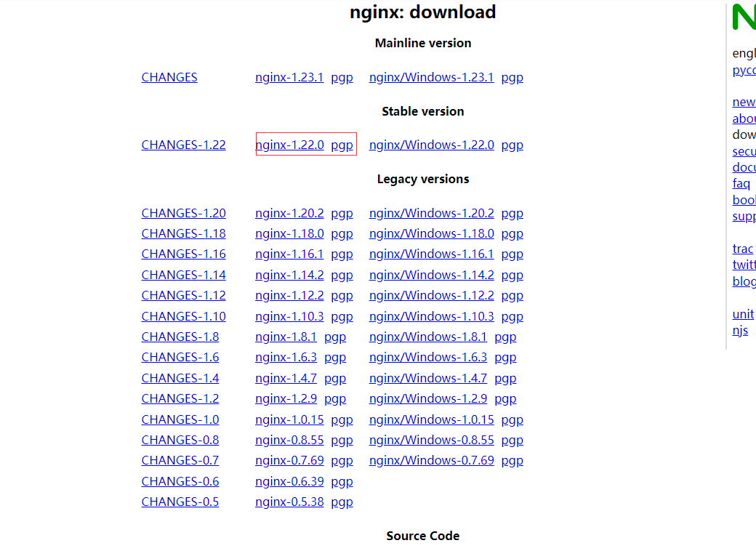Open pgp signature beside nginx-1.22.0
Screen dimensions: 756x559
[x=342, y=145]
